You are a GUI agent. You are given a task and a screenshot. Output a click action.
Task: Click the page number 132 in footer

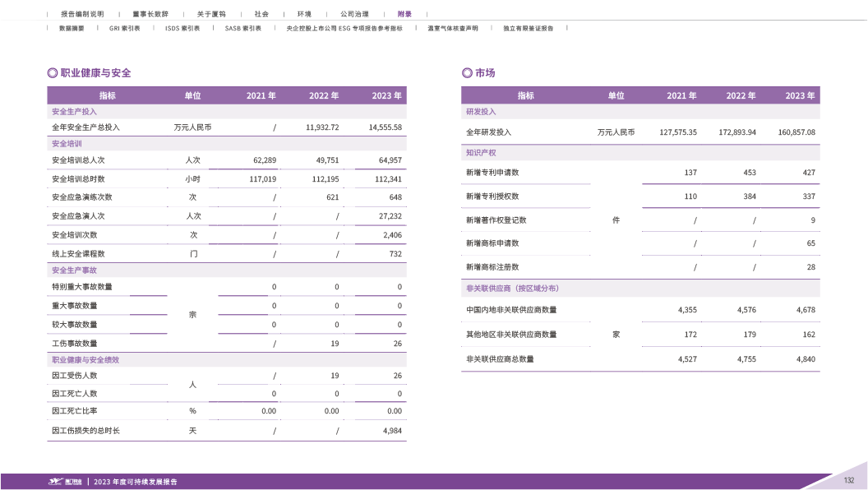849,481
